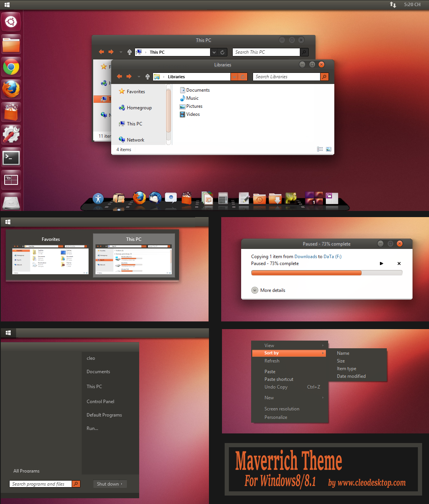Sort by Date modified in submenu
Viewport: 429px width, 504px height.
351,376
